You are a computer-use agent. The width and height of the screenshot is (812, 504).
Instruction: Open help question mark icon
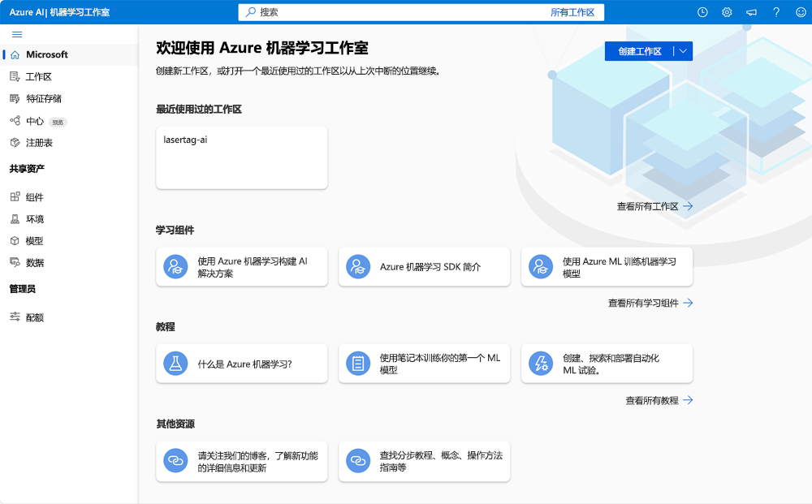776,12
